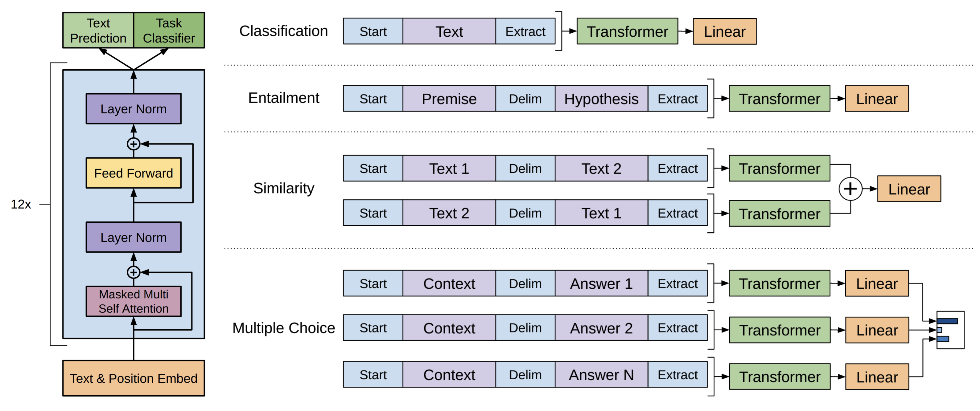
Task: Click the Text Prediction box
Action: tap(98, 31)
